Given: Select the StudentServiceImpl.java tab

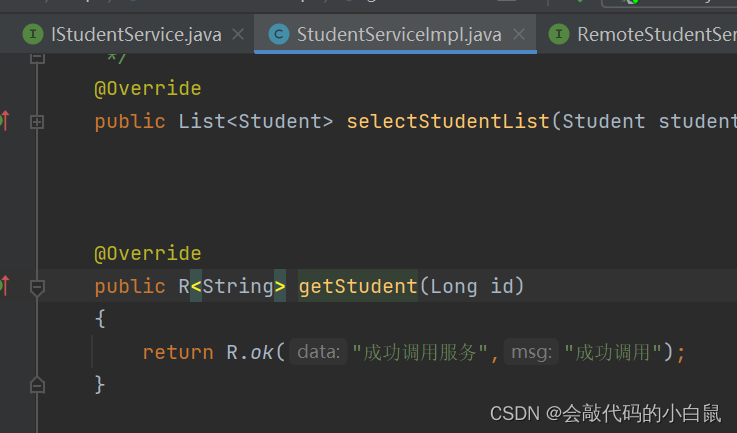Looking at the screenshot, I should pos(398,35).
